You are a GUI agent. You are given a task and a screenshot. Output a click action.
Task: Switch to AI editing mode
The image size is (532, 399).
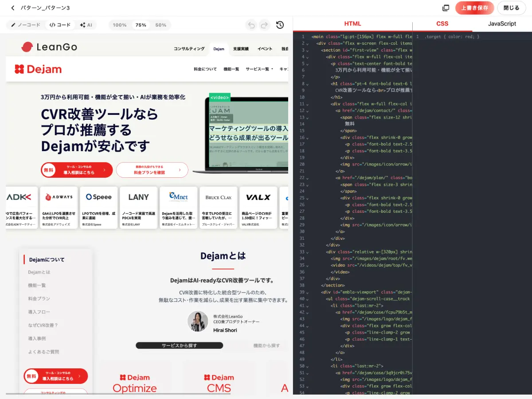tap(86, 25)
